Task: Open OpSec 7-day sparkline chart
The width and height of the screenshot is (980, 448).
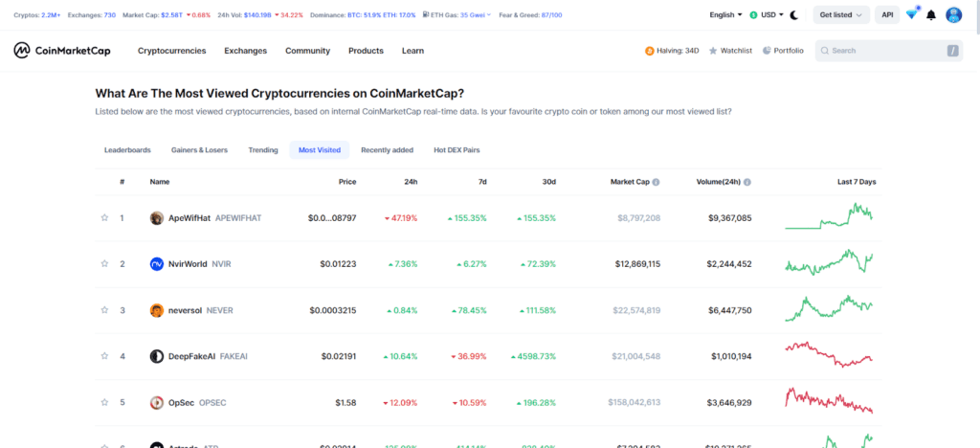Action: pyautogui.click(x=830, y=400)
